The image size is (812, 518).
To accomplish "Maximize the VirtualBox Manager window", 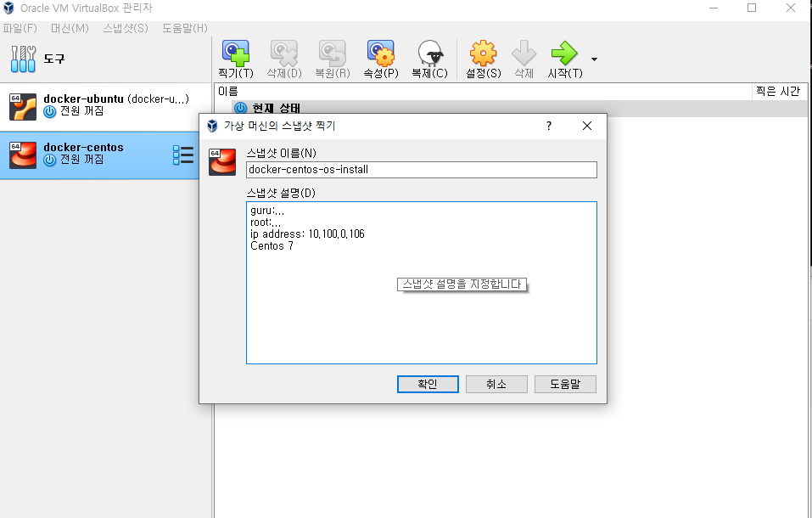I will coord(752,8).
